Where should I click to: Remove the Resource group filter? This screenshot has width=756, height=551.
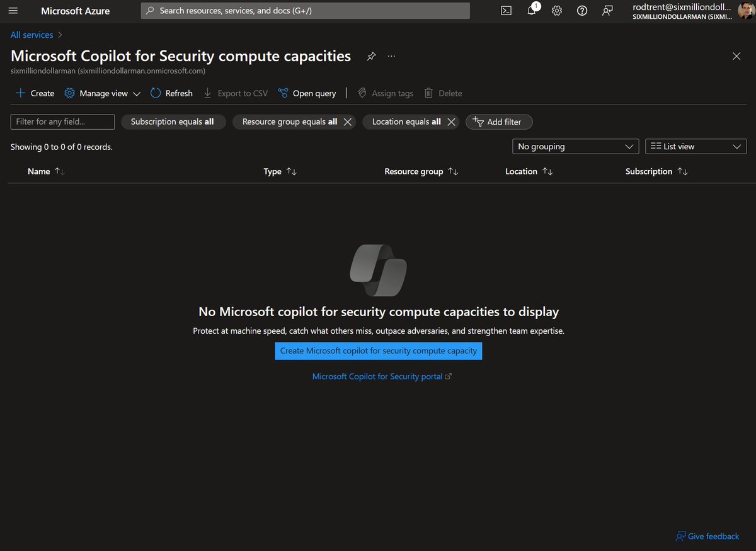point(348,122)
